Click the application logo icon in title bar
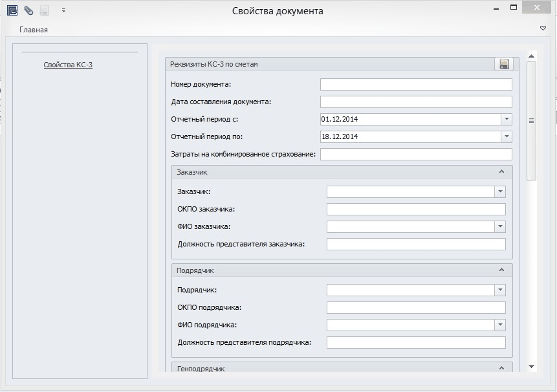The image size is (557, 392). point(12,10)
